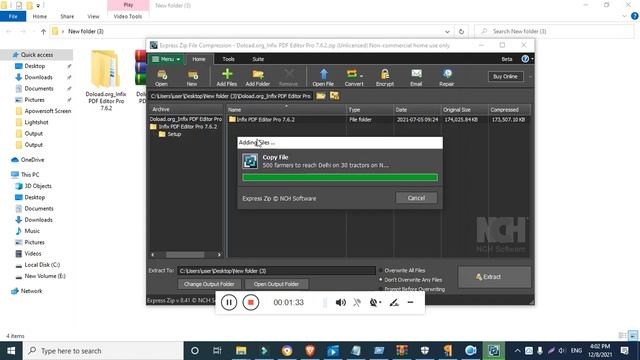Switch to the Tools tab in Express Zip
This screenshot has height=360, width=640.
pyautogui.click(x=229, y=59)
